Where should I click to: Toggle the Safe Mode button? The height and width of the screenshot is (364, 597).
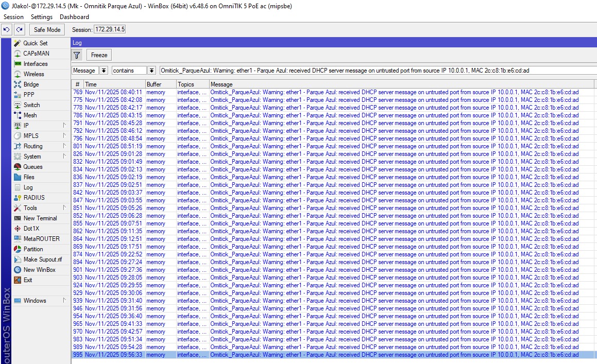pyautogui.click(x=47, y=30)
